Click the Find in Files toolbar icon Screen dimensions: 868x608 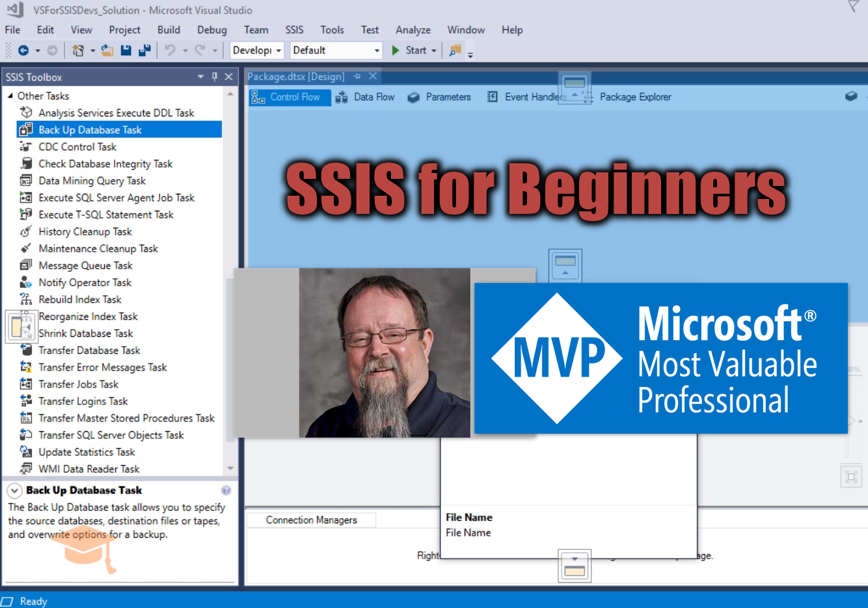pos(455,50)
